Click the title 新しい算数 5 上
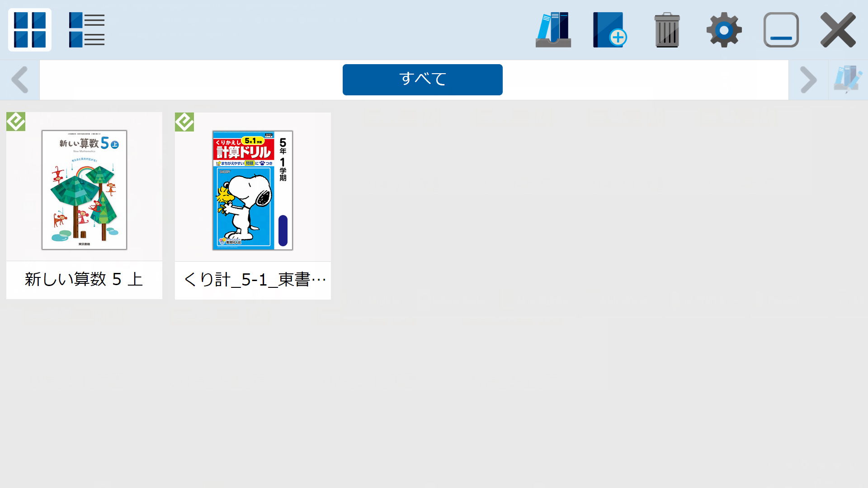Viewport: 868px width, 488px height. point(84,279)
